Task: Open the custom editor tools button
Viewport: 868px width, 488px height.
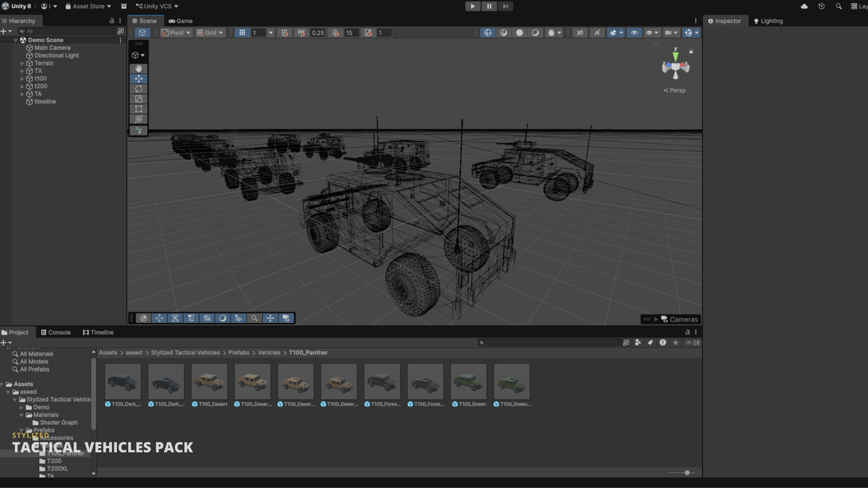Action: (x=138, y=131)
